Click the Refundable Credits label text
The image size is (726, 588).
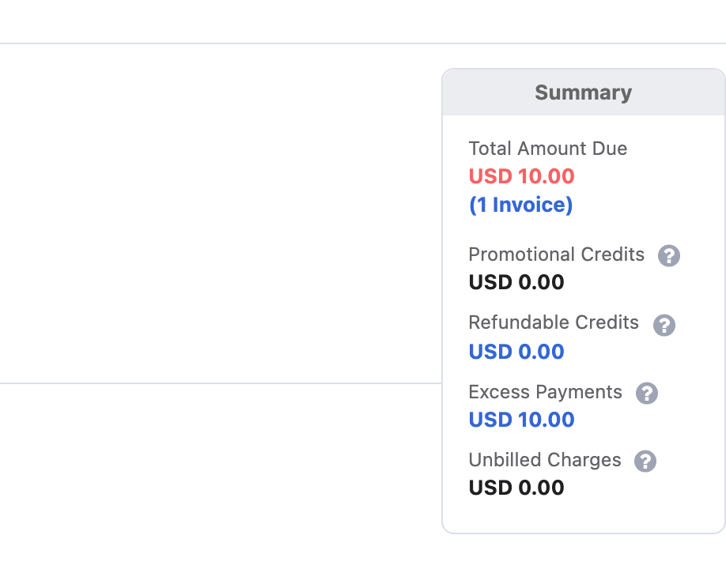coord(554,322)
